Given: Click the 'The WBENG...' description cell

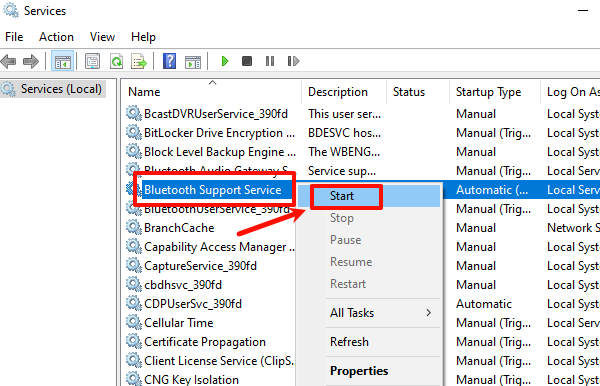Looking at the screenshot, I should pos(344,152).
